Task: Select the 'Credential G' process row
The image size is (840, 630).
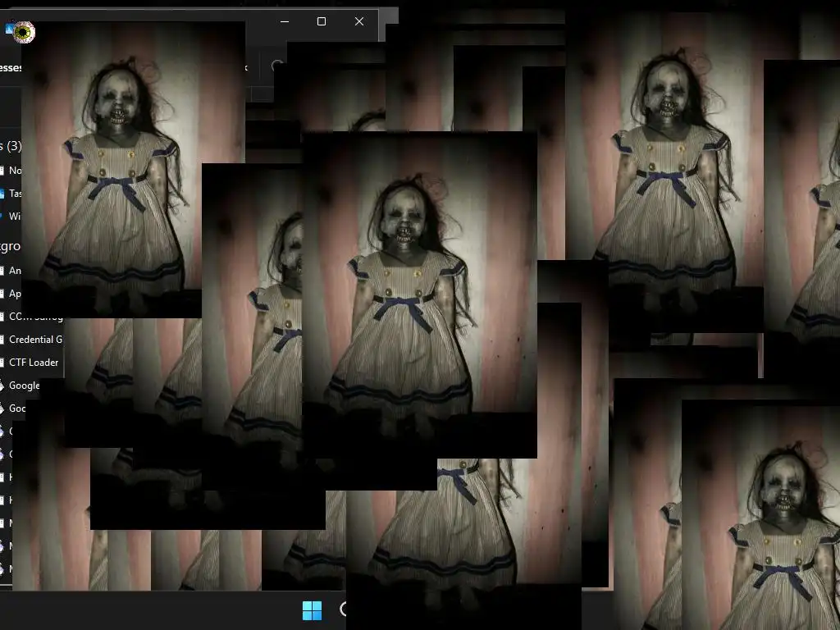Action: coord(32,340)
